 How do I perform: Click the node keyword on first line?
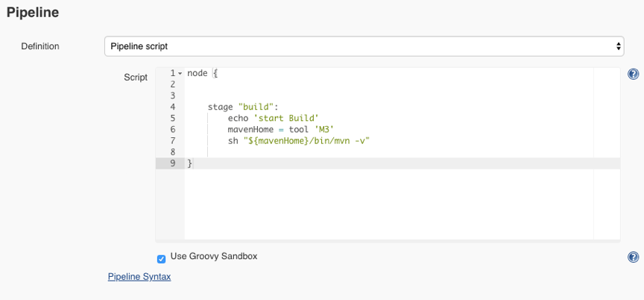[x=198, y=73]
